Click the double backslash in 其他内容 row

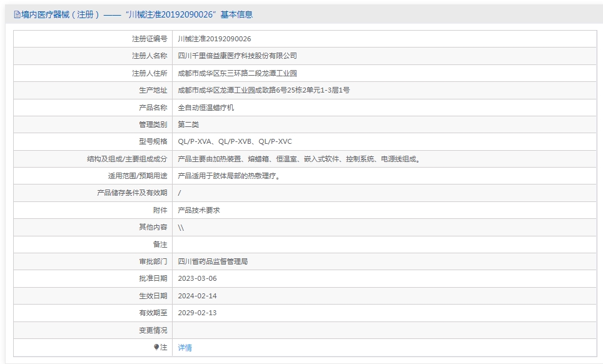[x=181, y=228]
